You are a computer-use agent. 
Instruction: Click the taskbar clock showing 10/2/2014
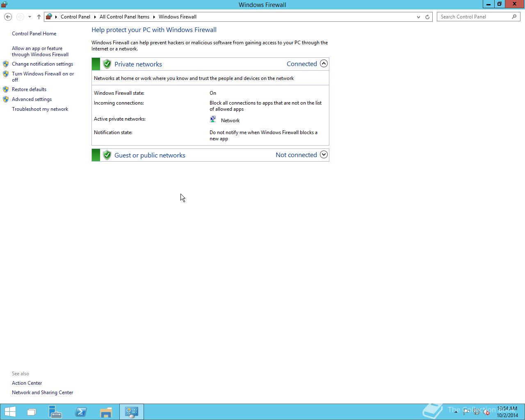(x=507, y=412)
